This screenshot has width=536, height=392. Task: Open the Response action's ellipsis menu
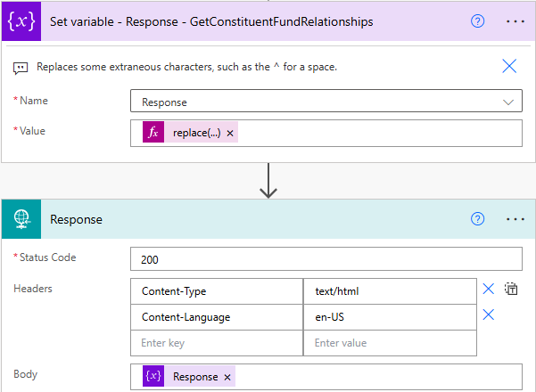(x=515, y=219)
